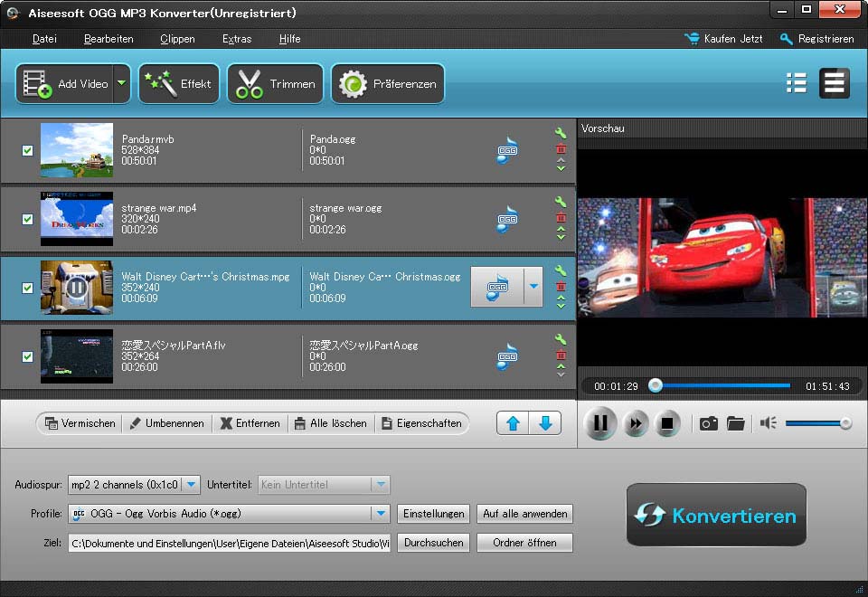
Task: Switch to detailed list view icon
Action: coord(797,83)
